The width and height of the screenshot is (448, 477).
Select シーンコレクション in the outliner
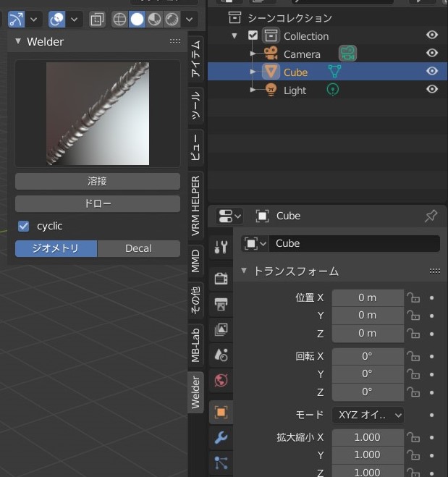tap(289, 18)
